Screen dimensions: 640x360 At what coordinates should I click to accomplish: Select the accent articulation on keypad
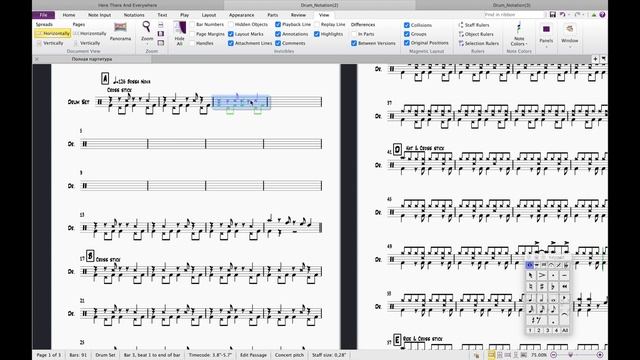(542, 276)
